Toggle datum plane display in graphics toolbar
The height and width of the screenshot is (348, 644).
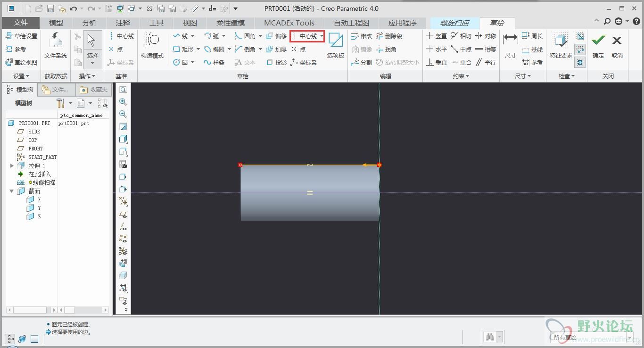point(123,214)
